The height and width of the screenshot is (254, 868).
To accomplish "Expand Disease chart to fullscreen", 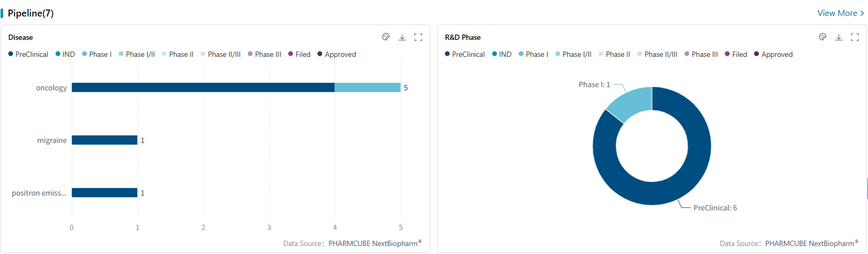I will pyautogui.click(x=418, y=37).
